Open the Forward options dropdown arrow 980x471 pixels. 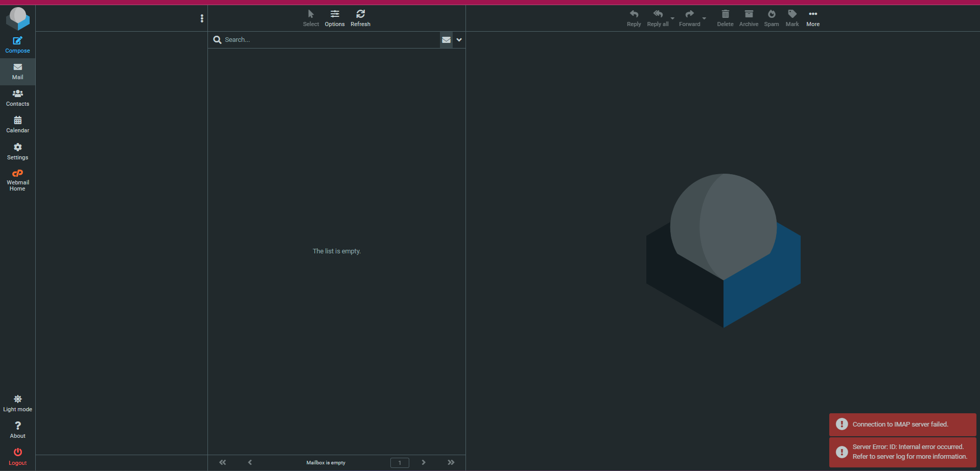pos(704,18)
